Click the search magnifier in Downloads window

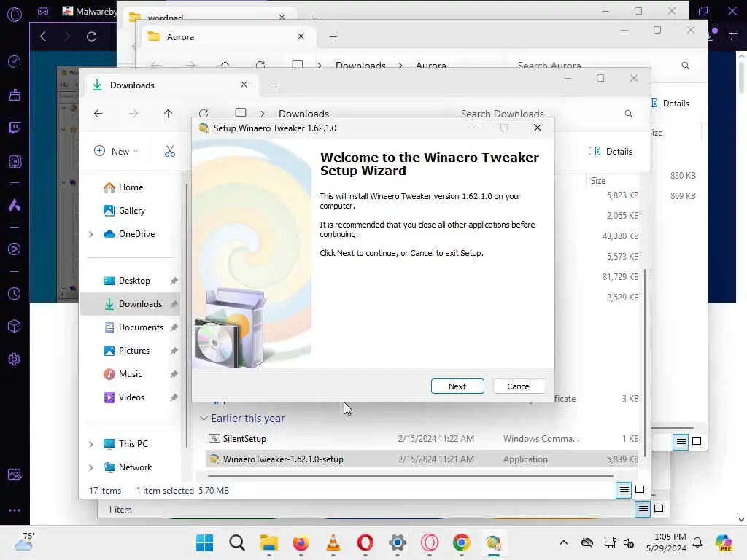(x=629, y=113)
